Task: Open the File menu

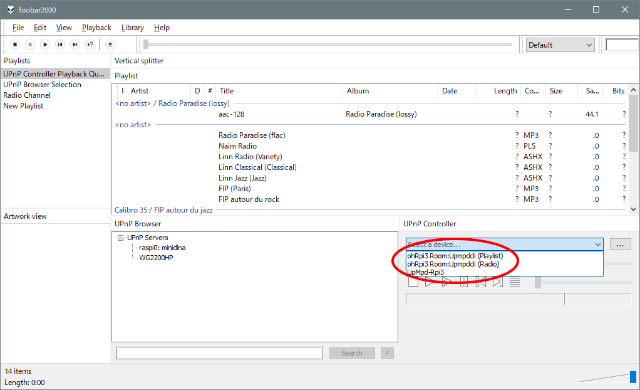Action: (x=18, y=27)
